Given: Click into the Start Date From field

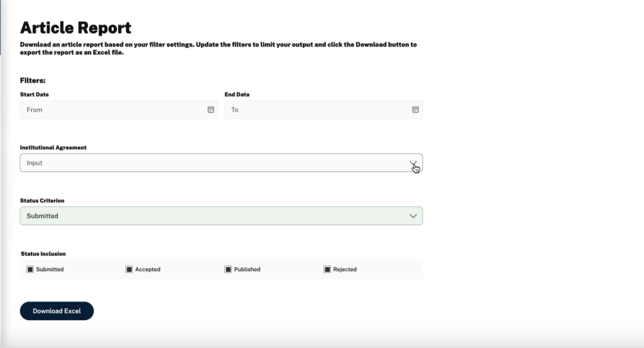Looking at the screenshot, I should (x=114, y=110).
